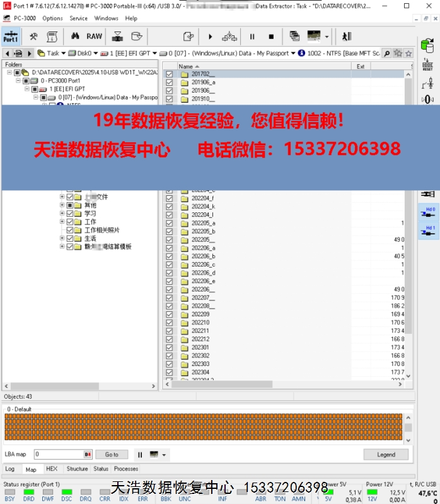Open the Service menu
The width and height of the screenshot is (440, 504).
(78, 18)
